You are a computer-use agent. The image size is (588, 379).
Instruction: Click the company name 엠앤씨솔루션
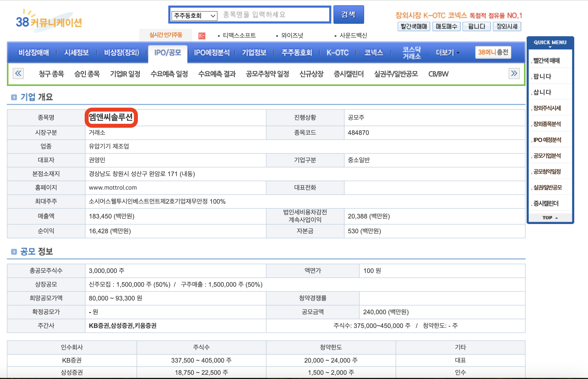(111, 117)
